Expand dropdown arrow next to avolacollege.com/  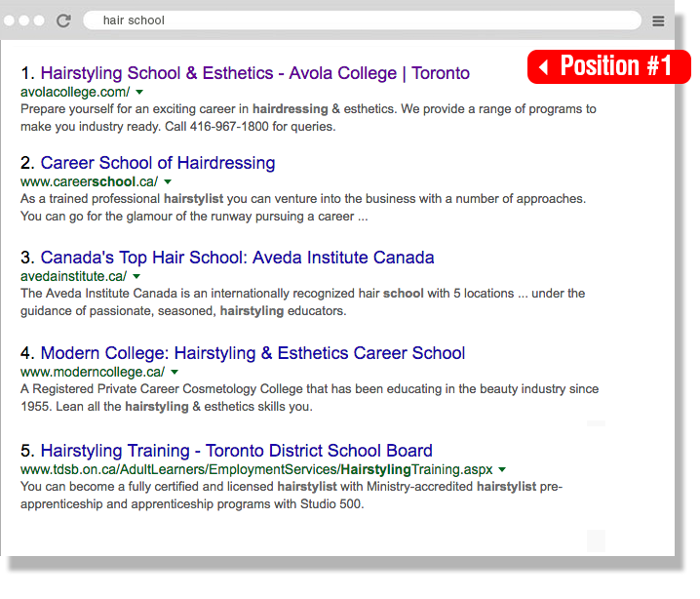click(139, 93)
